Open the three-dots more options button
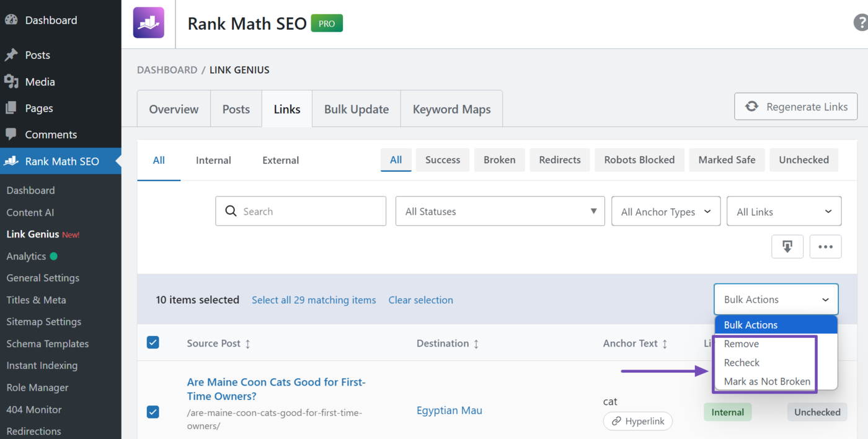The image size is (868, 439). (825, 246)
